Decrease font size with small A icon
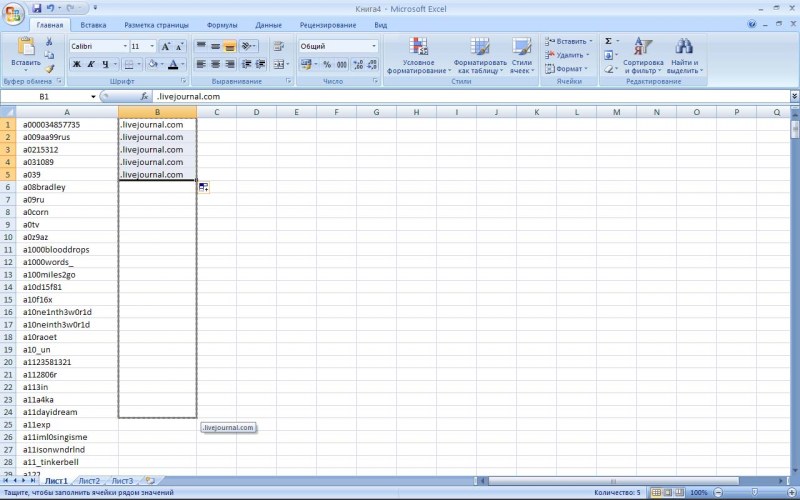Screen dimensions: 800x500 click(x=179, y=46)
